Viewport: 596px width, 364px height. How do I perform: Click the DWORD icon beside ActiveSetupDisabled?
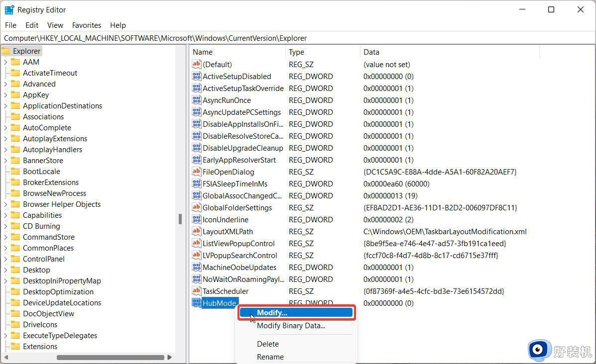tap(196, 76)
